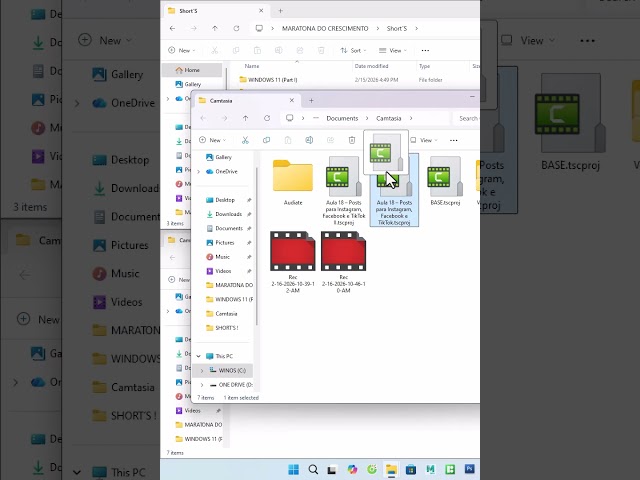
Task: Delete the selected file in Camtasia window
Action: click(x=352, y=140)
